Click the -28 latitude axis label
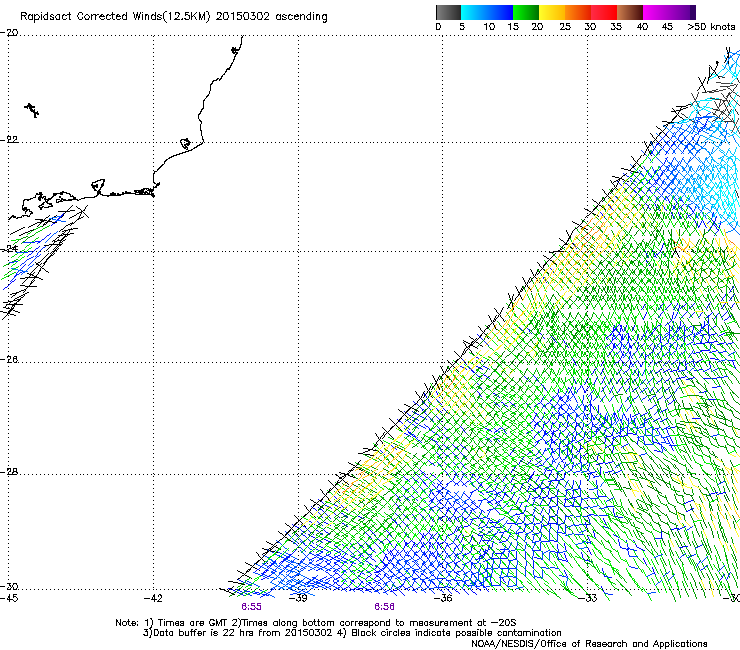This screenshot has height=650, width=740. [x=9, y=472]
